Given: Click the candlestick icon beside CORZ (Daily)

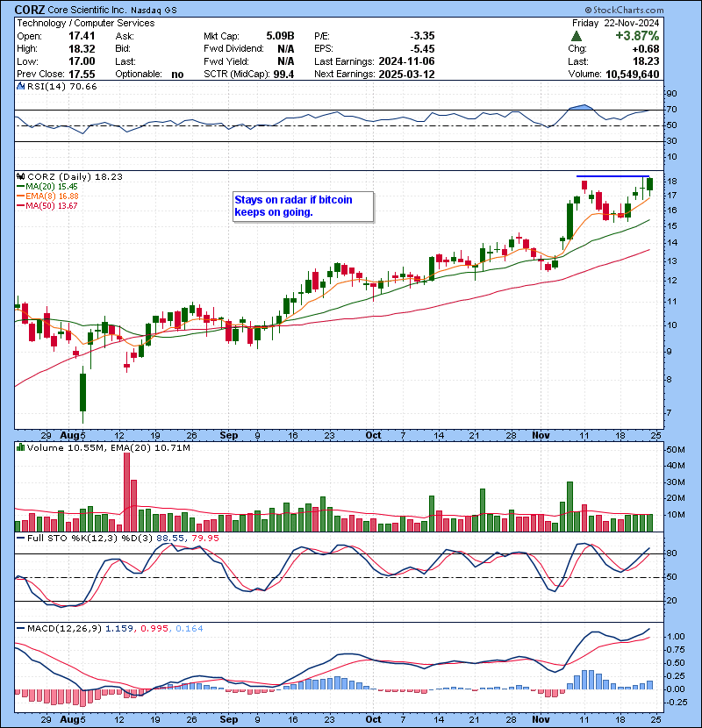Looking at the screenshot, I should point(20,176).
